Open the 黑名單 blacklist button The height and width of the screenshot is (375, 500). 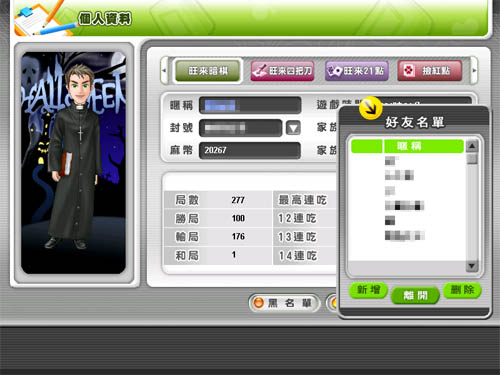coord(284,303)
